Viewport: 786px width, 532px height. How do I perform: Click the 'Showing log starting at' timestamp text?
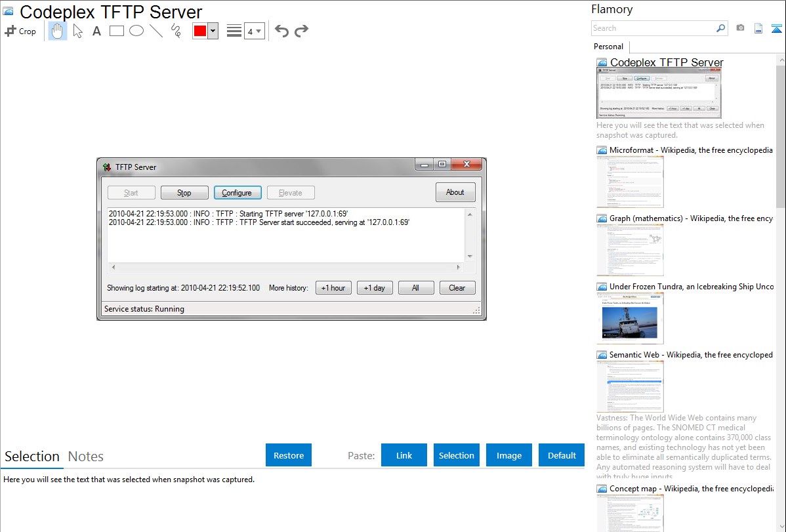[x=184, y=288]
